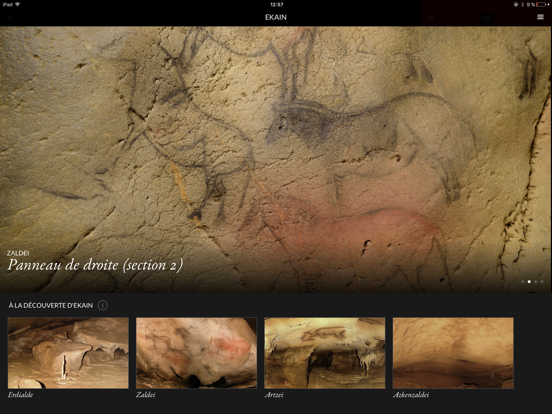Select the Erdialde caption label

(x=20, y=395)
